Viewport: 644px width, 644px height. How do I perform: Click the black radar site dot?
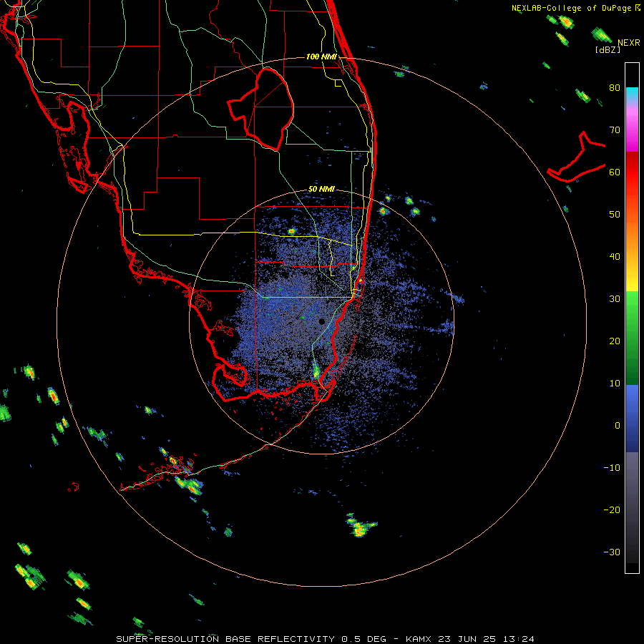(x=321, y=321)
